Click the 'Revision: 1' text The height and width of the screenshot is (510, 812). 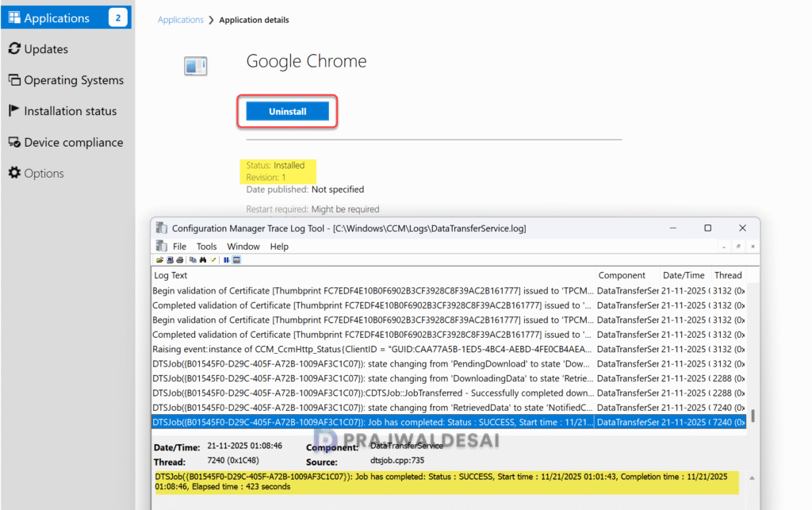point(266,178)
